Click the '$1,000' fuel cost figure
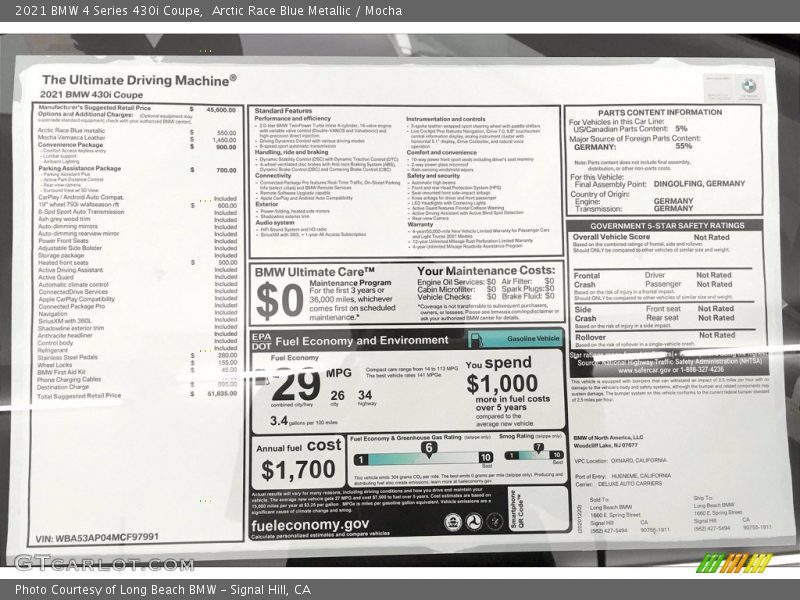The height and width of the screenshot is (600, 800). click(x=502, y=384)
